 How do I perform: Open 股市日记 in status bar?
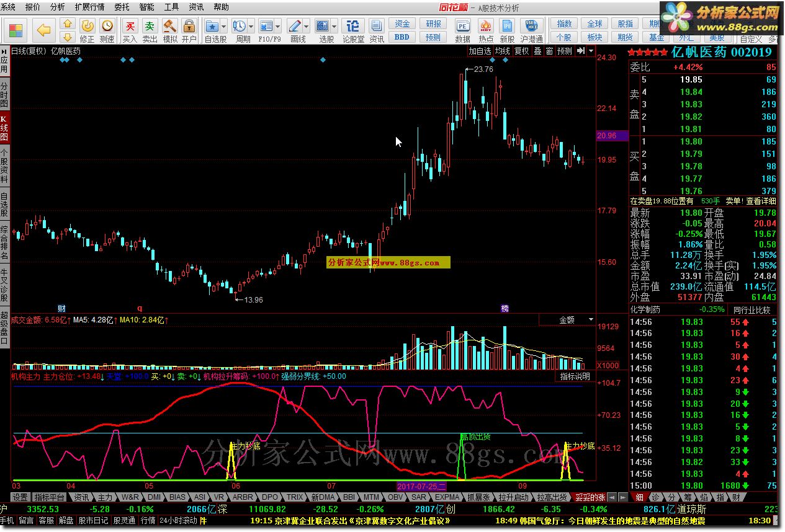(95, 521)
